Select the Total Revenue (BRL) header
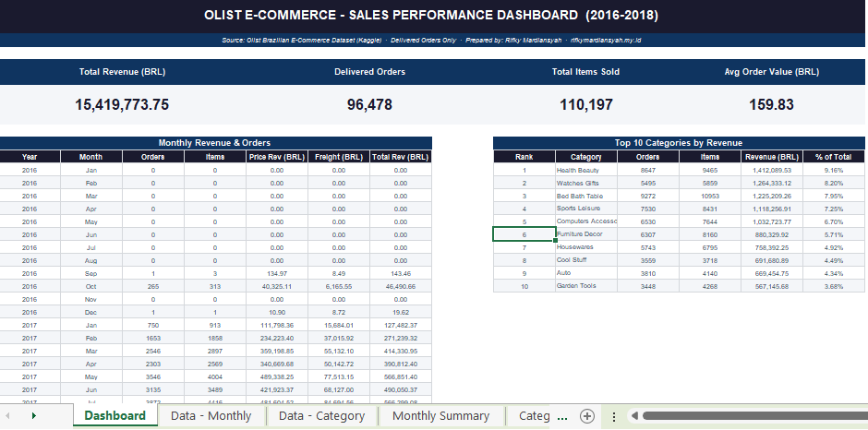 point(122,72)
